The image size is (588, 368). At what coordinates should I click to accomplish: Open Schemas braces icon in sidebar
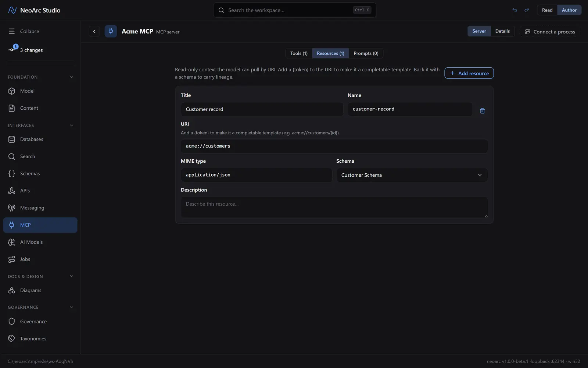[12, 173]
